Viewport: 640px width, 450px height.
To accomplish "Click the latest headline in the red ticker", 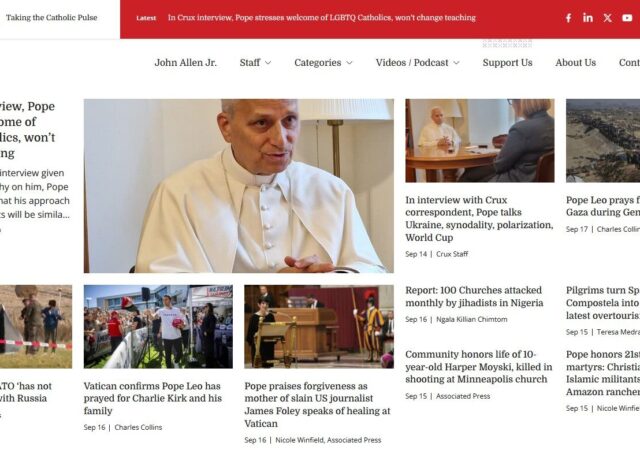I will coord(322,18).
